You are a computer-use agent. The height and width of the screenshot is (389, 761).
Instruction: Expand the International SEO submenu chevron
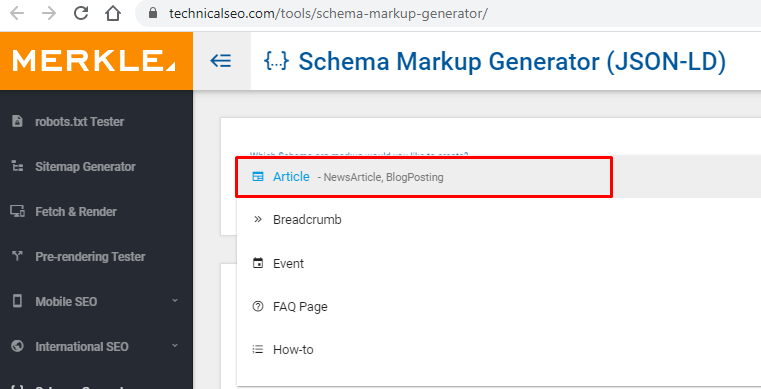175,346
